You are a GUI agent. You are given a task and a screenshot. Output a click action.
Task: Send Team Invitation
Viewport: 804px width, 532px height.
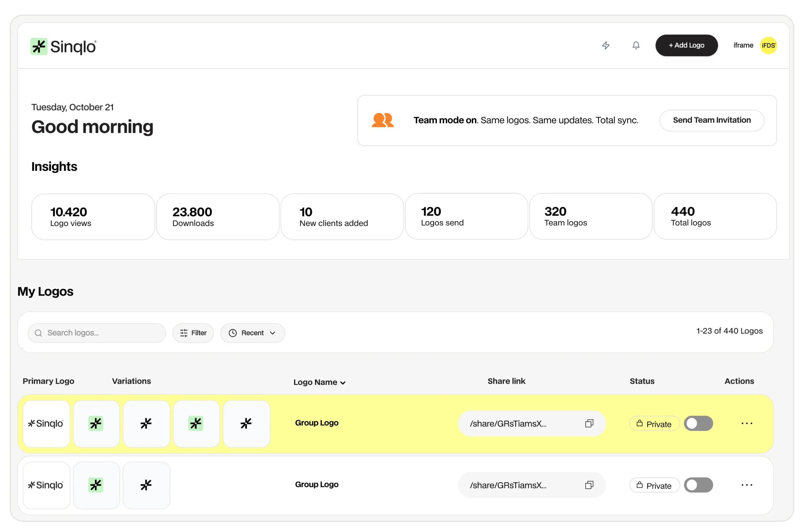click(712, 120)
